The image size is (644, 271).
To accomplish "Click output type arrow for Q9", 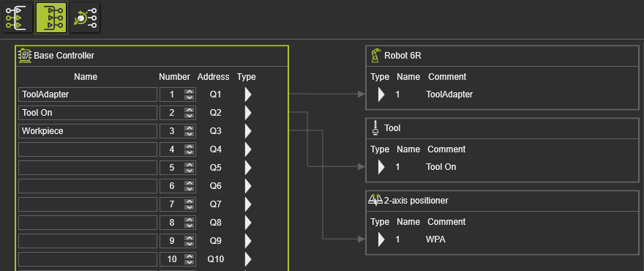I will (247, 240).
